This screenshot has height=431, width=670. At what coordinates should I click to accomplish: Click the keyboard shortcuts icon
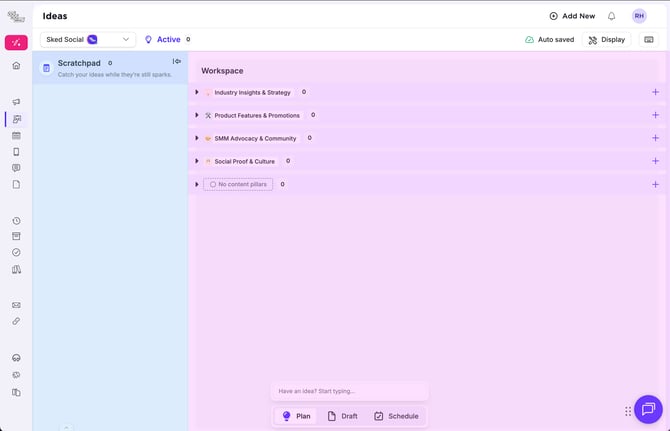point(649,40)
